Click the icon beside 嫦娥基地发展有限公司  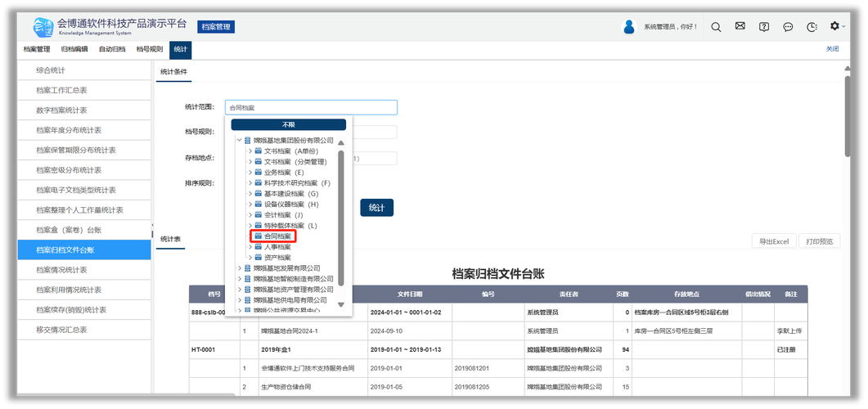(247, 268)
